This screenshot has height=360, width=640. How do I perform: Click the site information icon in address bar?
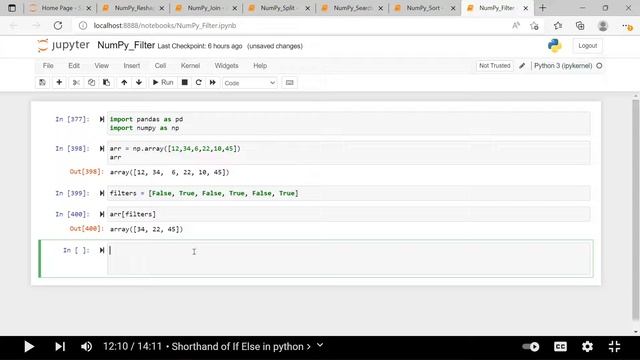click(83, 26)
